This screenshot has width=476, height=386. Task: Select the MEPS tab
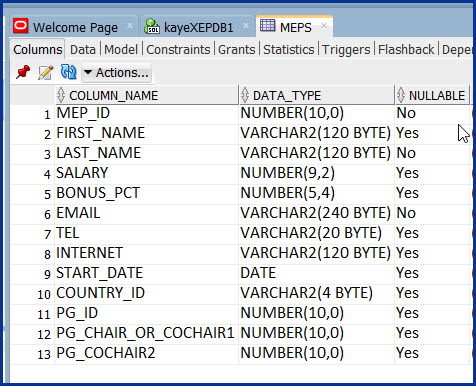point(296,27)
